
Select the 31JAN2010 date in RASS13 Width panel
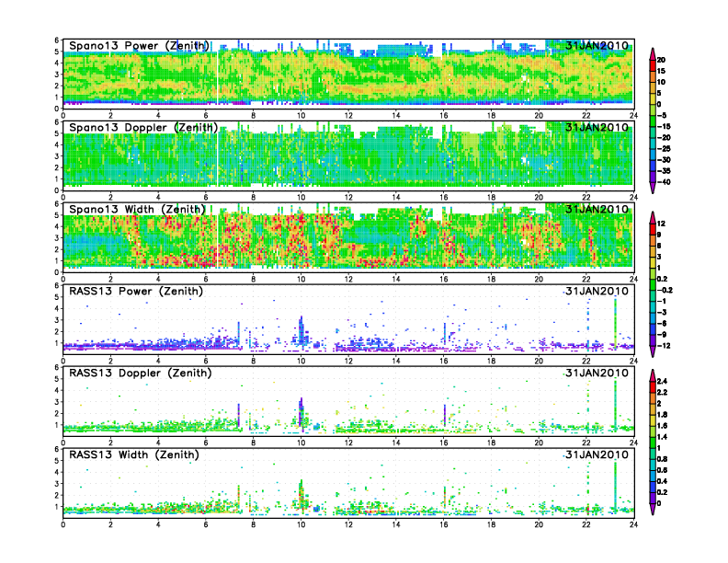click(x=597, y=454)
